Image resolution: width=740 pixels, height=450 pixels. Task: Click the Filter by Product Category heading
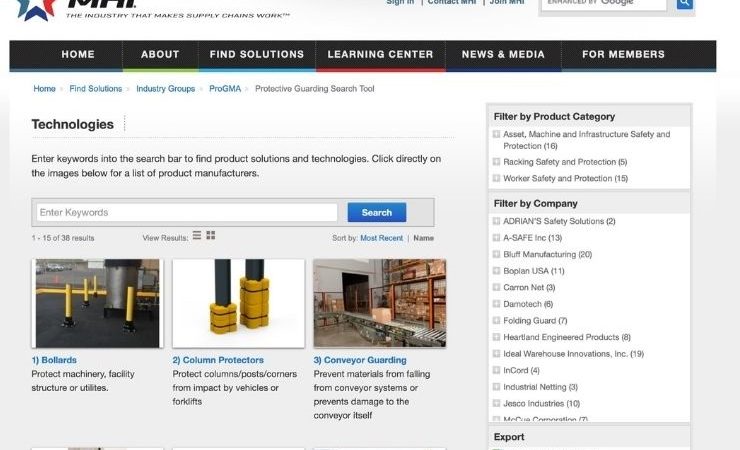coord(554,117)
